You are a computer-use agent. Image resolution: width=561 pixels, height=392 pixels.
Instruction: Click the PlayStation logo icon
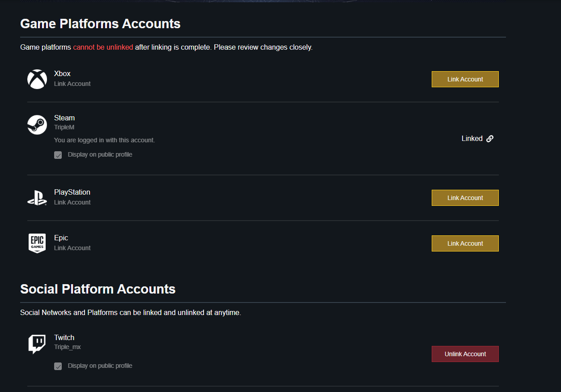pos(37,198)
